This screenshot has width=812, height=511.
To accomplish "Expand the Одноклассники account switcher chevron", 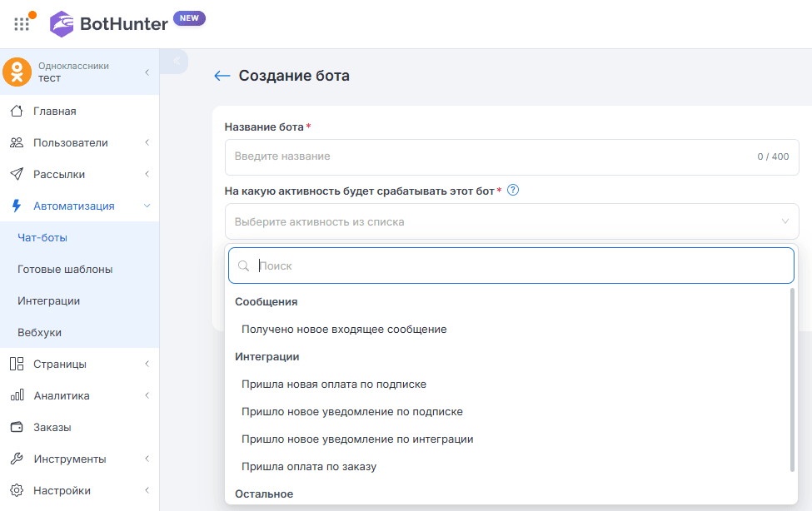I will coord(147,72).
